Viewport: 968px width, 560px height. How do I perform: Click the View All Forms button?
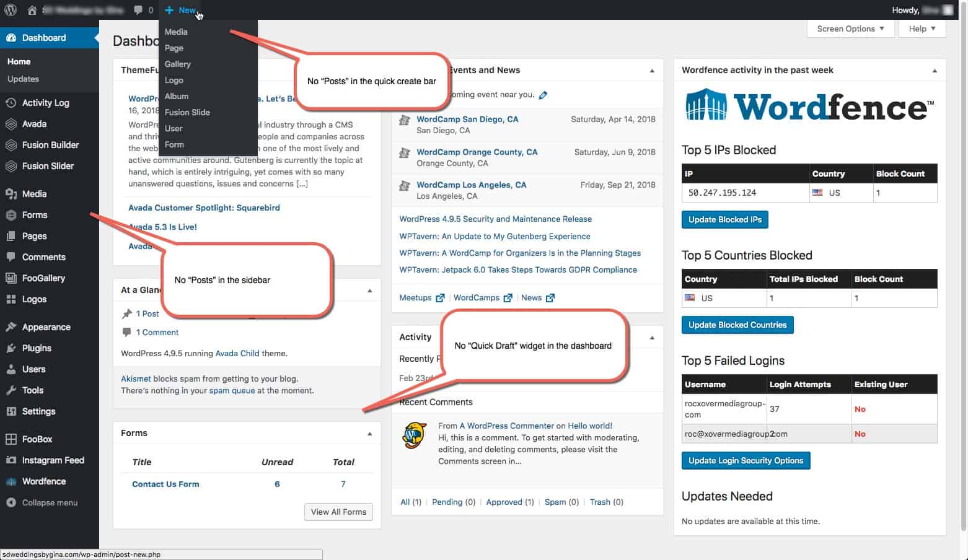tap(338, 512)
